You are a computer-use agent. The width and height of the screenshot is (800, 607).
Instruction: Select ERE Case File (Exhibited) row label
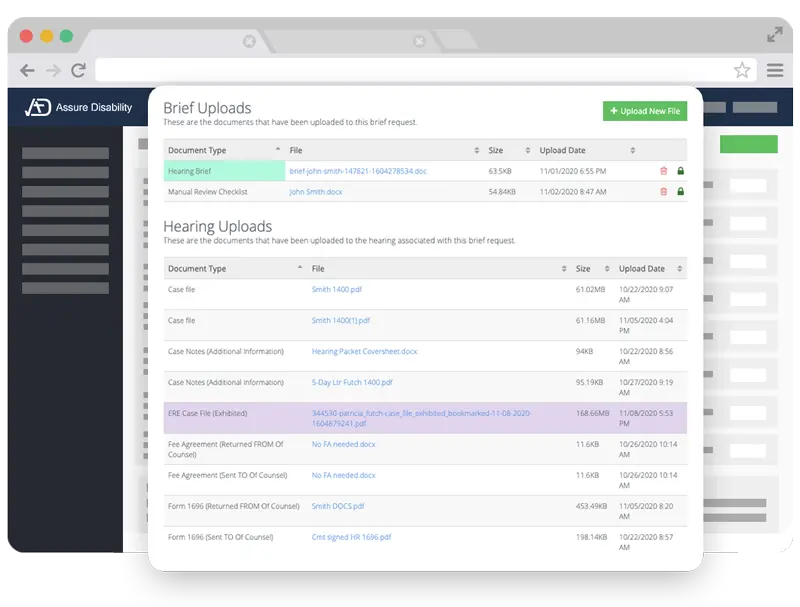[x=208, y=413]
